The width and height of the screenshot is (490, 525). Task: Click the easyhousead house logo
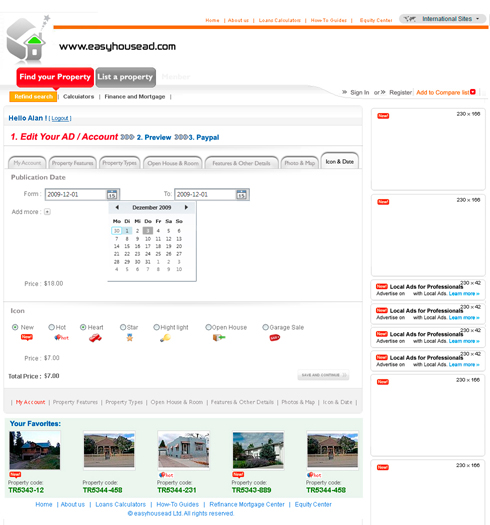(28, 40)
